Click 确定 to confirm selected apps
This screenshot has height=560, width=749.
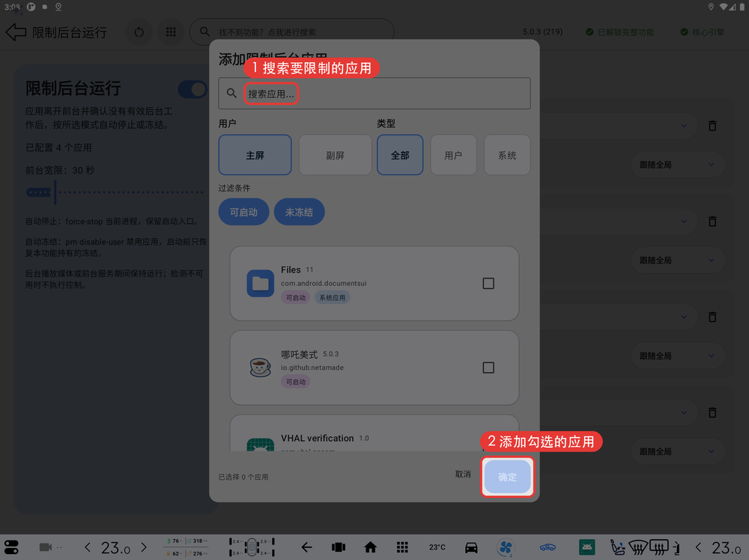point(507,477)
